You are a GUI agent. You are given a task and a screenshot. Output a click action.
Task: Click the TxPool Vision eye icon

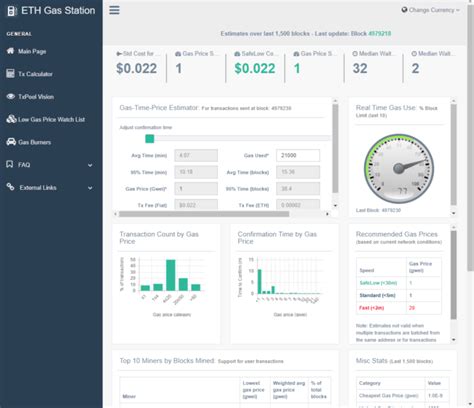pyautogui.click(x=11, y=96)
